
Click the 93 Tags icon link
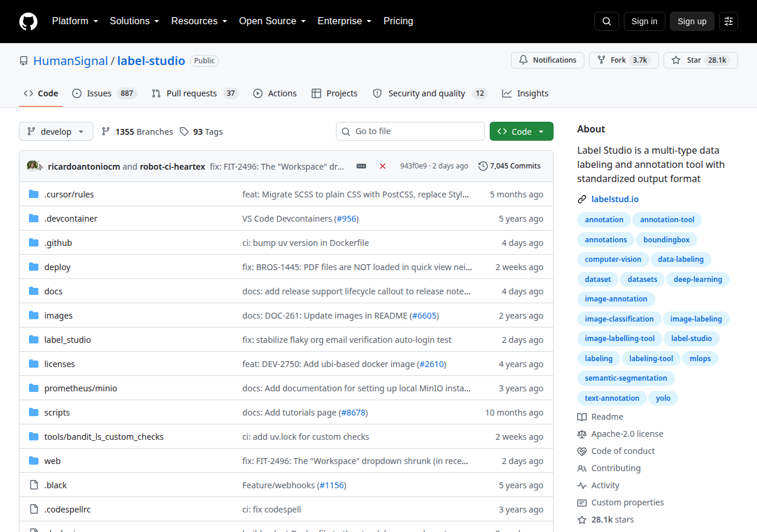(x=201, y=131)
